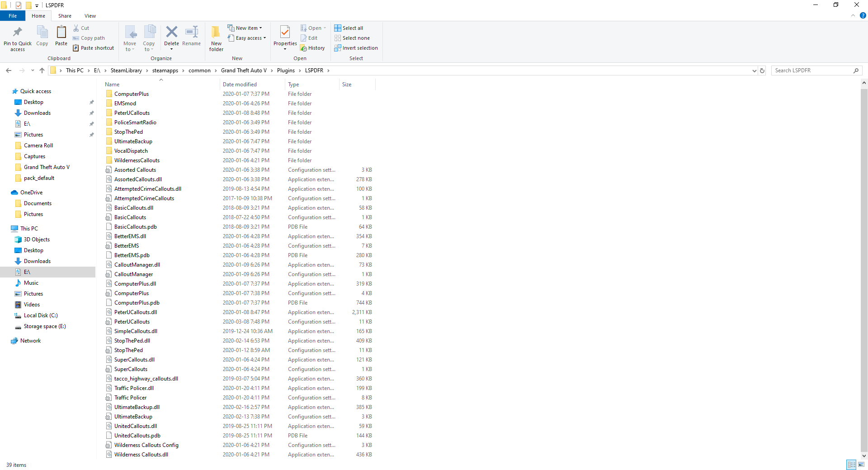Refresh the current folder view
The width and height of the screenshot is (868, 470).
pyautogui.click(x=762, y=70)
